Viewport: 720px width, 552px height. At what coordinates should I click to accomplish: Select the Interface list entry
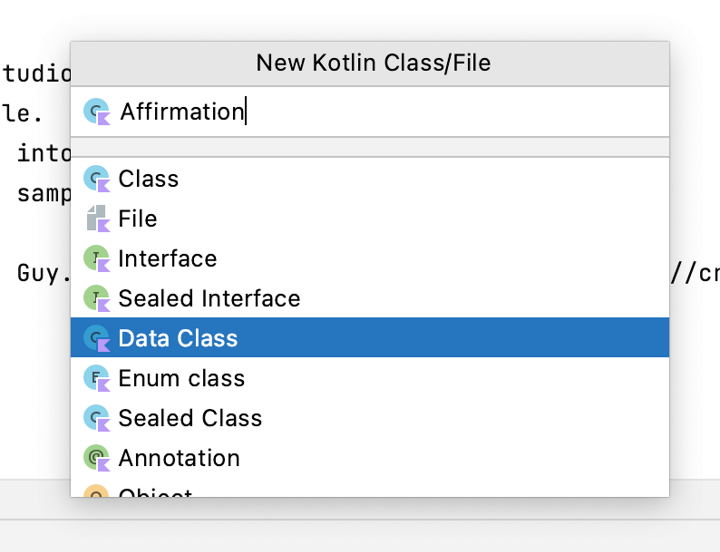167,259
